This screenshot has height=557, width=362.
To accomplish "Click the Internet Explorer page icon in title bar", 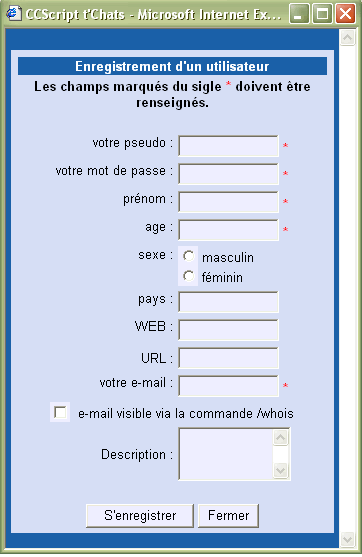I will tap(13, 14).
